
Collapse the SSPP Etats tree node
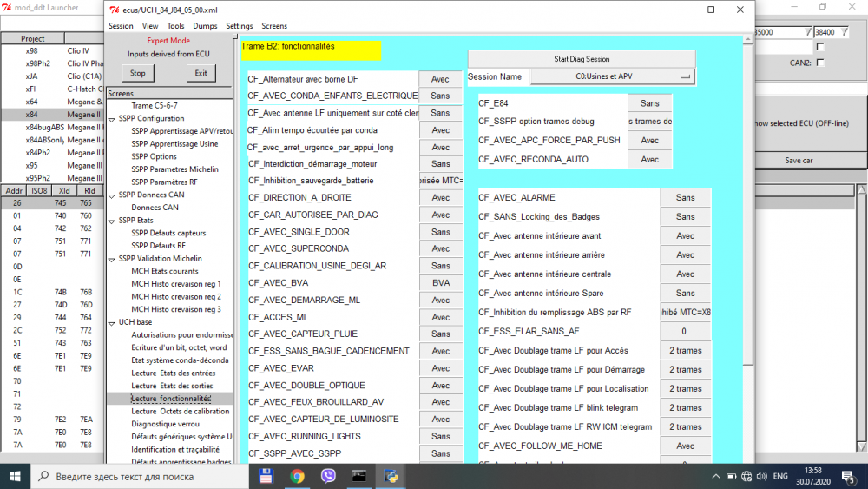click(112, 221)
